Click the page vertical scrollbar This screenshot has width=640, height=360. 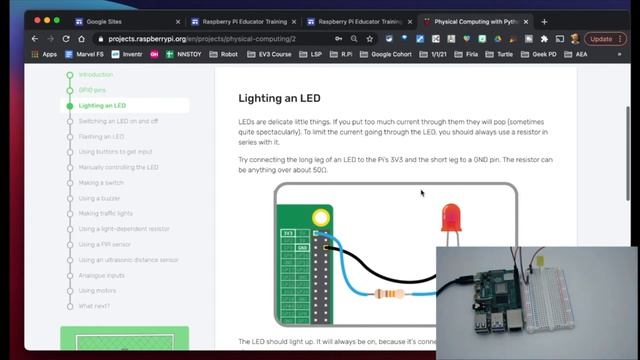(x=628, y=153)
